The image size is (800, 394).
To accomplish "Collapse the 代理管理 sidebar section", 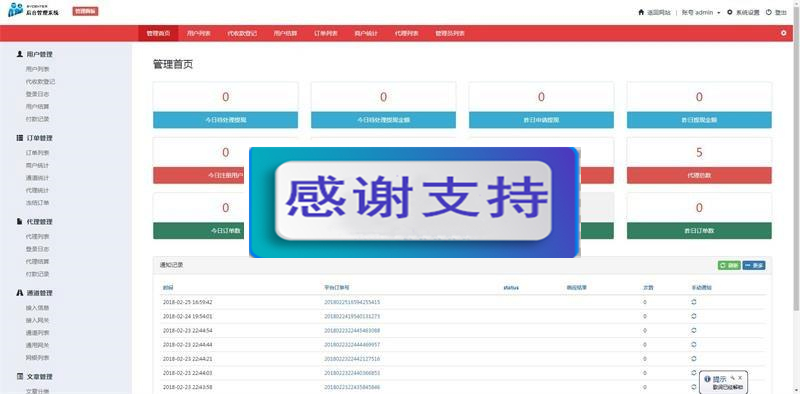I will pos(39,221).
